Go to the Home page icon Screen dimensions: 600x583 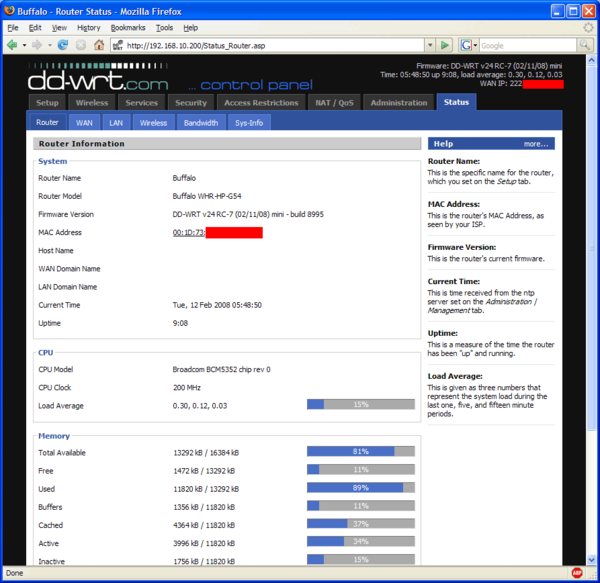point(99,45)
